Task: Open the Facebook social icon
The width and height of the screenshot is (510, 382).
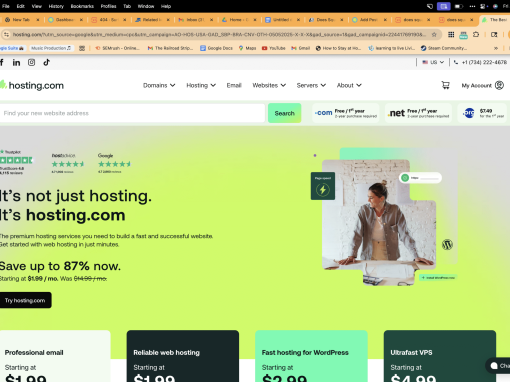Action: coord(2,62)
